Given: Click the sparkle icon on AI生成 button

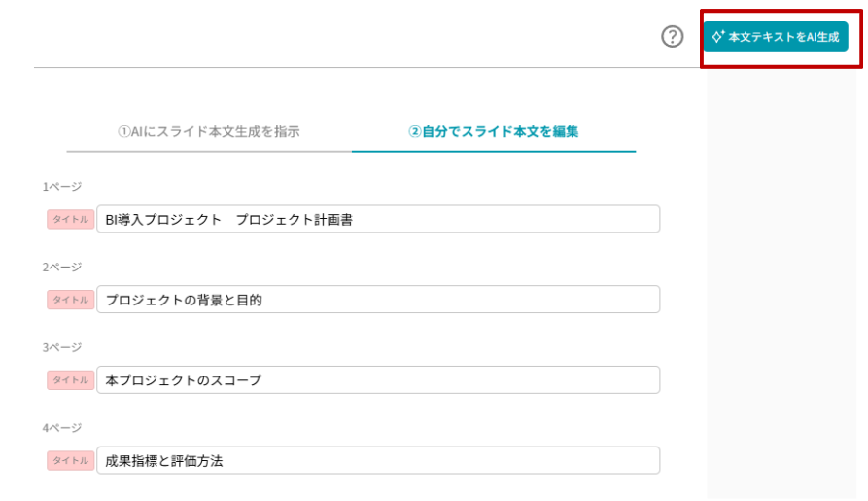Looking at the screenshot, I should 717,37.
